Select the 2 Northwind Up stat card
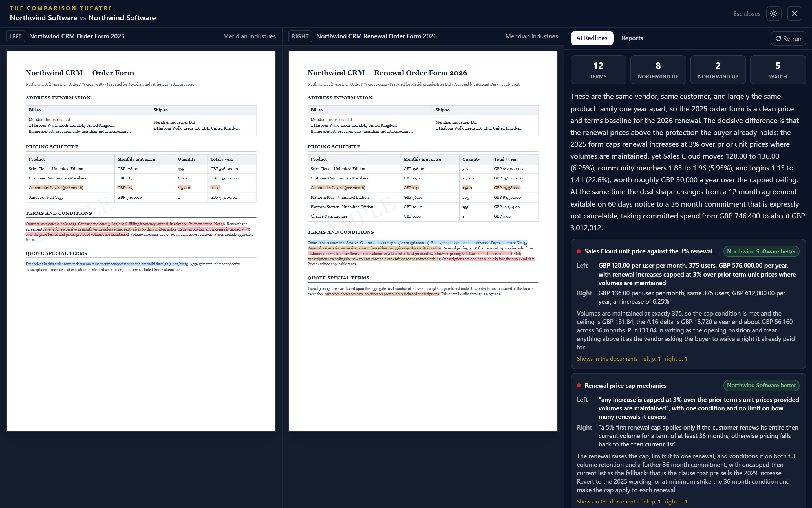The height and width of the screenshot is (508, 812). [x=718, y=70]
